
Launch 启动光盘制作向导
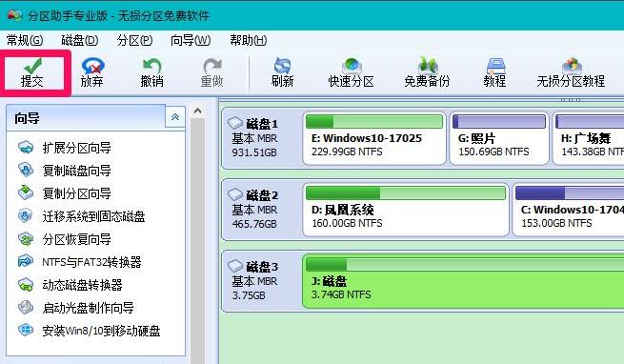(x=88, y=308)
